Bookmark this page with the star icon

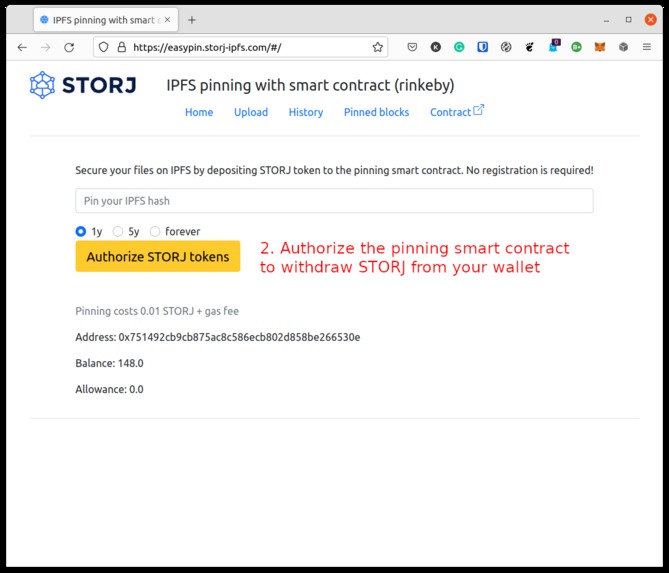click(377, 47)
